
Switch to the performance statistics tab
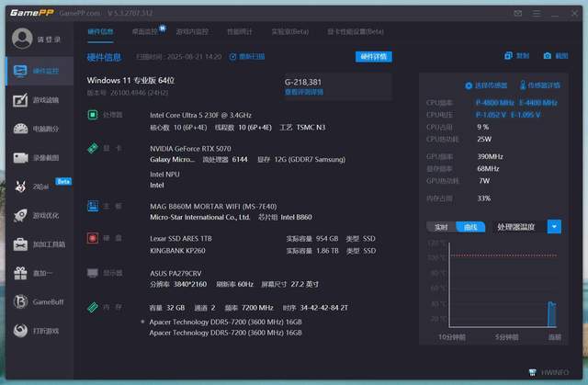point(240,31)
